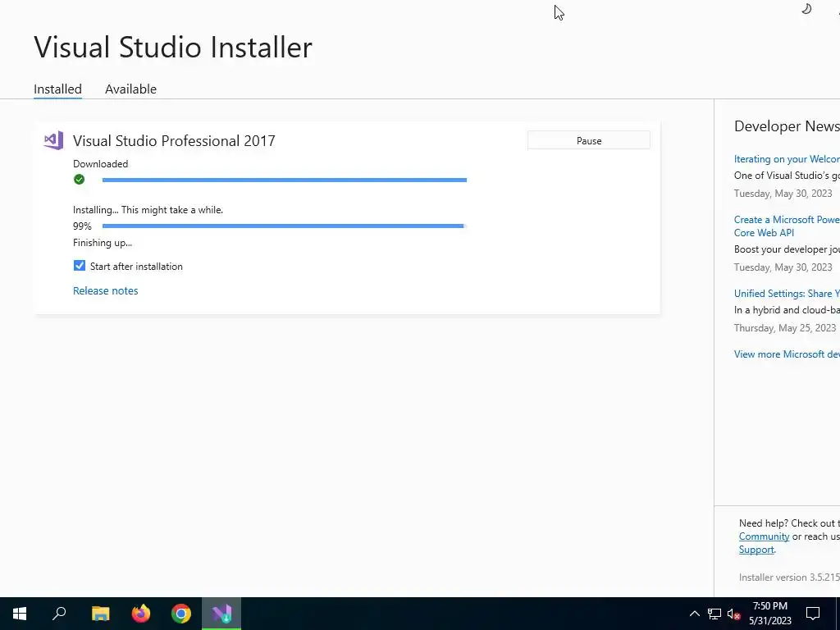Switch to the Available tab
Viewport: 840px width, 630px height.
point(130,89)
